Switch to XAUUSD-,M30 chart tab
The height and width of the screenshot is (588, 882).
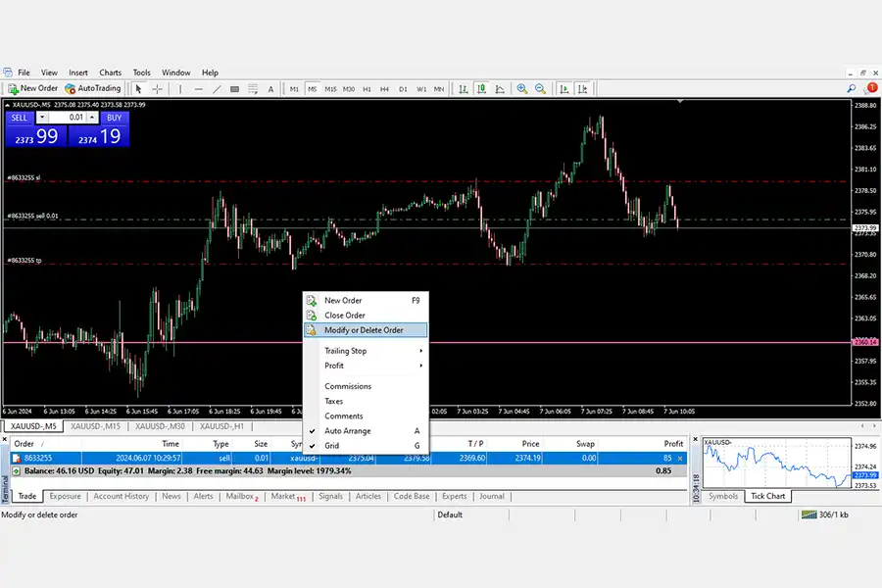tap(160, 426)
